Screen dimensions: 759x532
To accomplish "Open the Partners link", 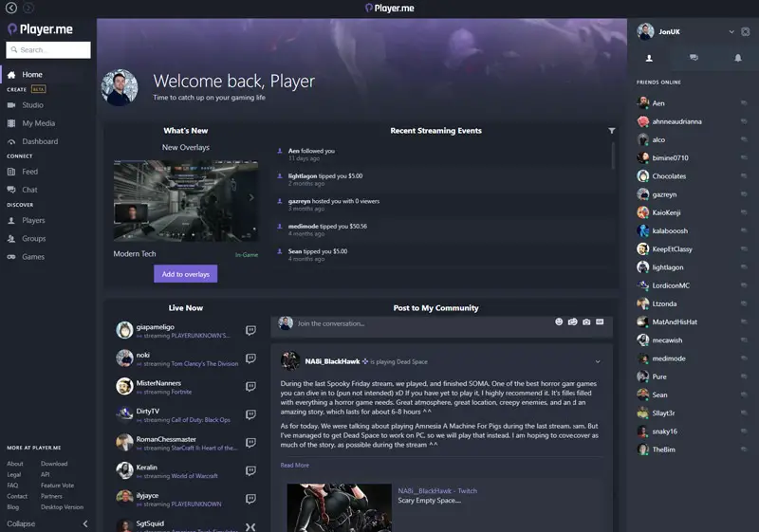I will click(51, 496).
